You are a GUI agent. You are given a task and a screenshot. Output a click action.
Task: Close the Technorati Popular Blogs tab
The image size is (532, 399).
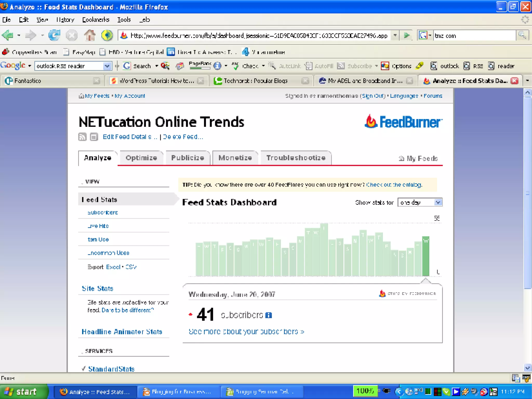[x=305, y=81]
